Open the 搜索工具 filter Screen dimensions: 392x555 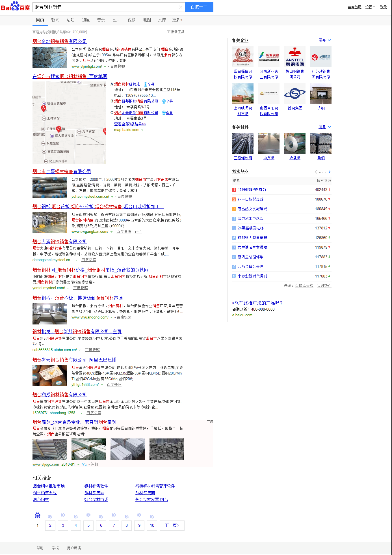point(176,32)
